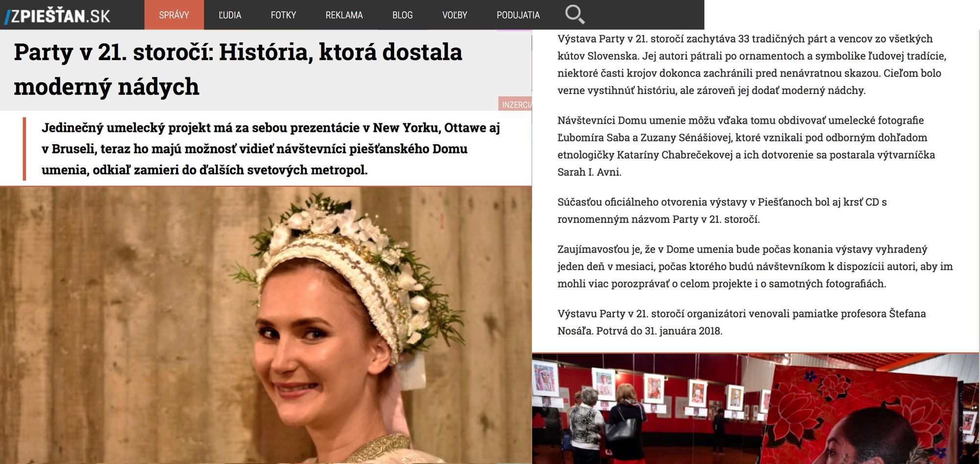Click the paragraph about 33 tradičných párt
Viewport: 980px width, 464px height.
752,64
